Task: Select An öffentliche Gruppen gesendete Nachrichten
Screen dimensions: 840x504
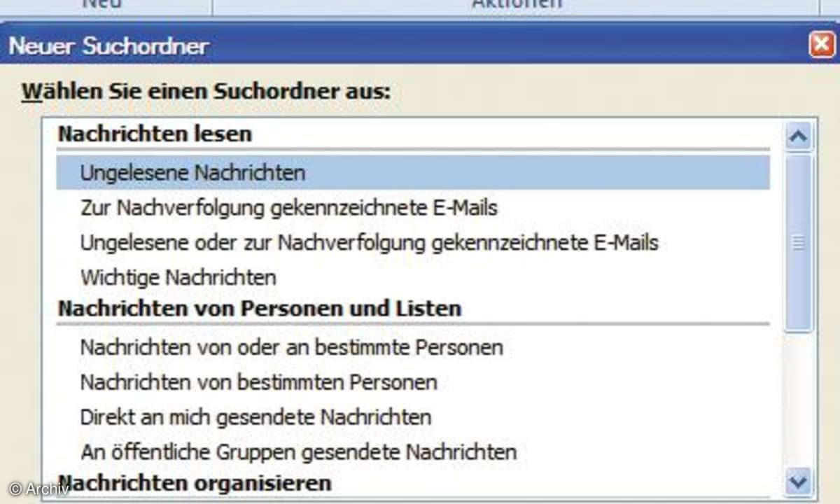Action: pos(298,451)
